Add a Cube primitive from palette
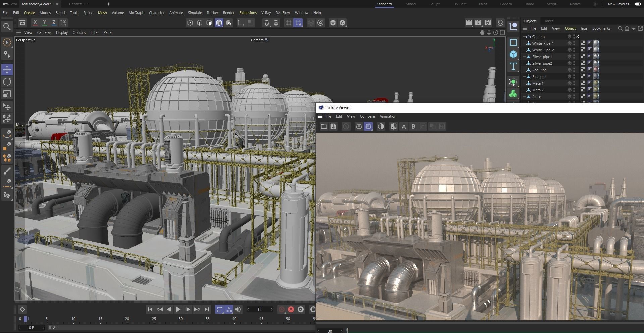The image size is (644, 333). point(513,54)
